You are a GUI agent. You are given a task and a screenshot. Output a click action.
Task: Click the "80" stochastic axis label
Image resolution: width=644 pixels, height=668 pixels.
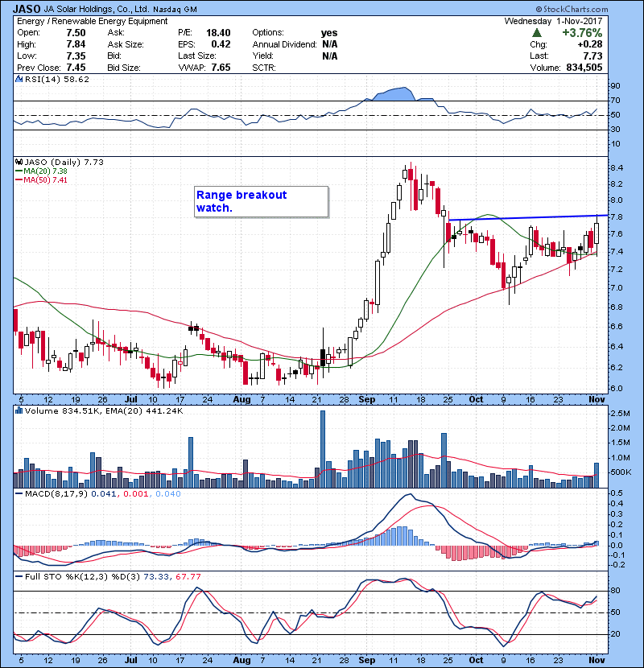click(615, 591)
